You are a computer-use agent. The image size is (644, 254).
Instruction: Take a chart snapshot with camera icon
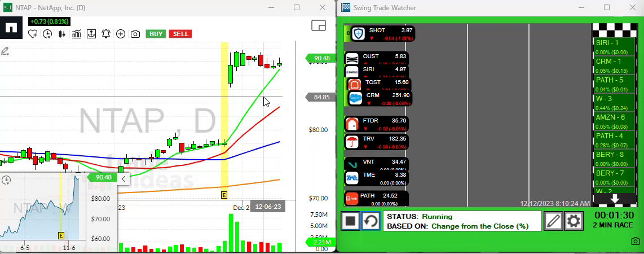(x=135, y=34)
